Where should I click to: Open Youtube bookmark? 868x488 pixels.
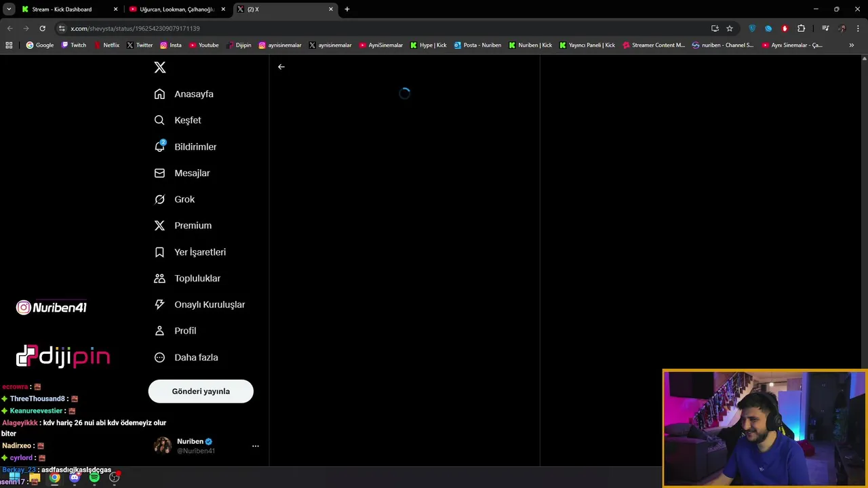[204, 45]
